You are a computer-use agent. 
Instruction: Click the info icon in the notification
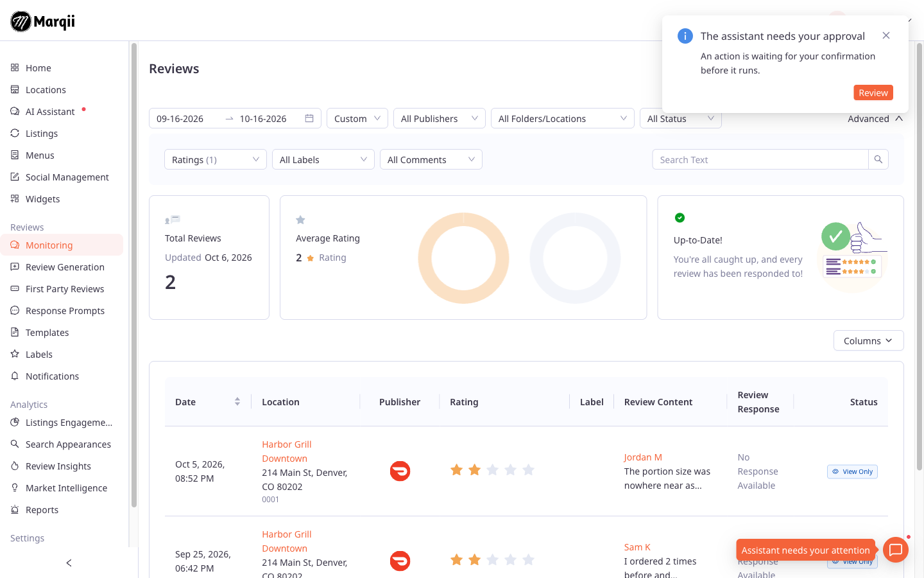tap(685, 36)
